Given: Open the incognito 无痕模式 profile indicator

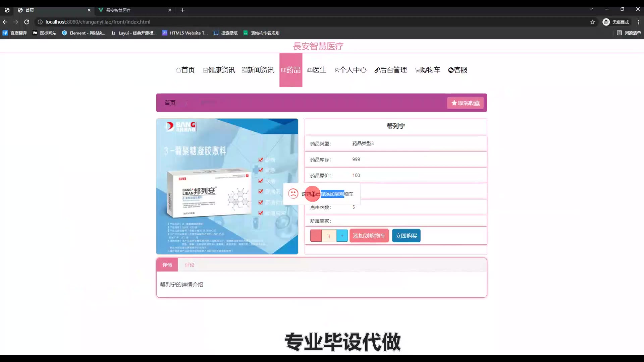Looking at the screenshot, I should point(616,22).
